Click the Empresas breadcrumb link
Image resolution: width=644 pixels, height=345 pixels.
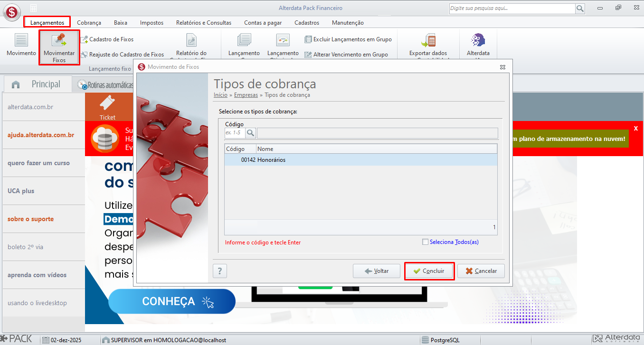(246, 95)
